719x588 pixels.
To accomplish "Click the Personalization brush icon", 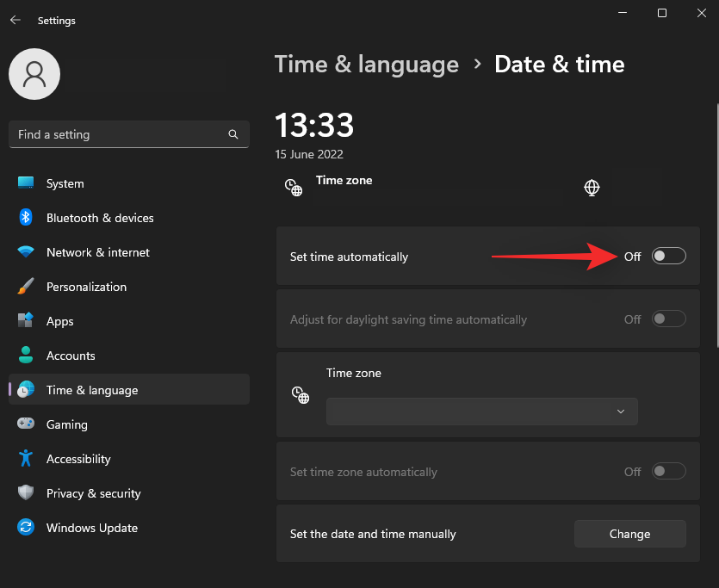I will [x=24, y=287].
